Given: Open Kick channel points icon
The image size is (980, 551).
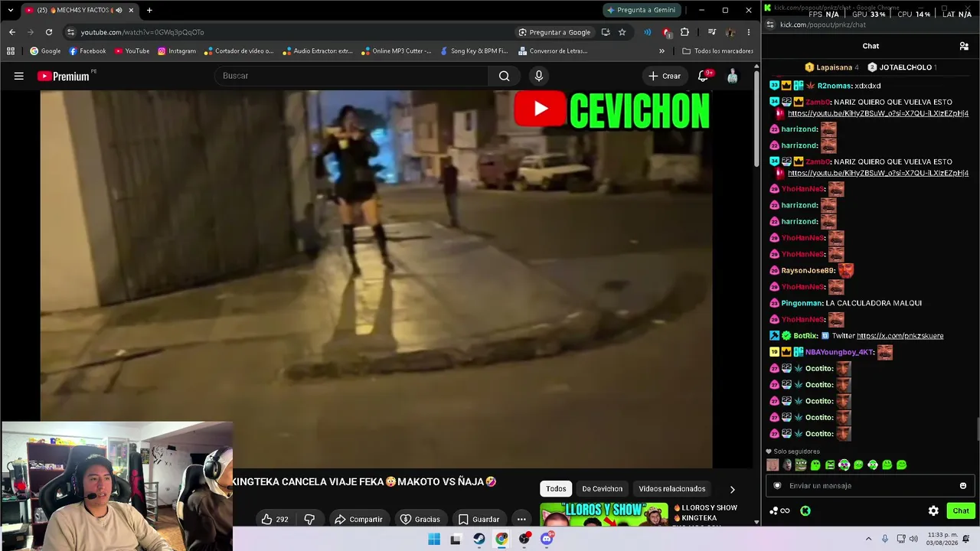Looking at the screenshot, I should (x=779, y=510).
